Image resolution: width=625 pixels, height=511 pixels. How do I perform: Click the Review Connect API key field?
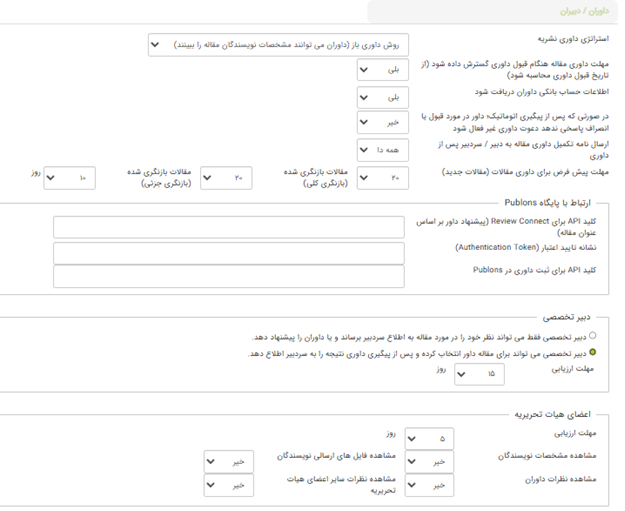229,228
